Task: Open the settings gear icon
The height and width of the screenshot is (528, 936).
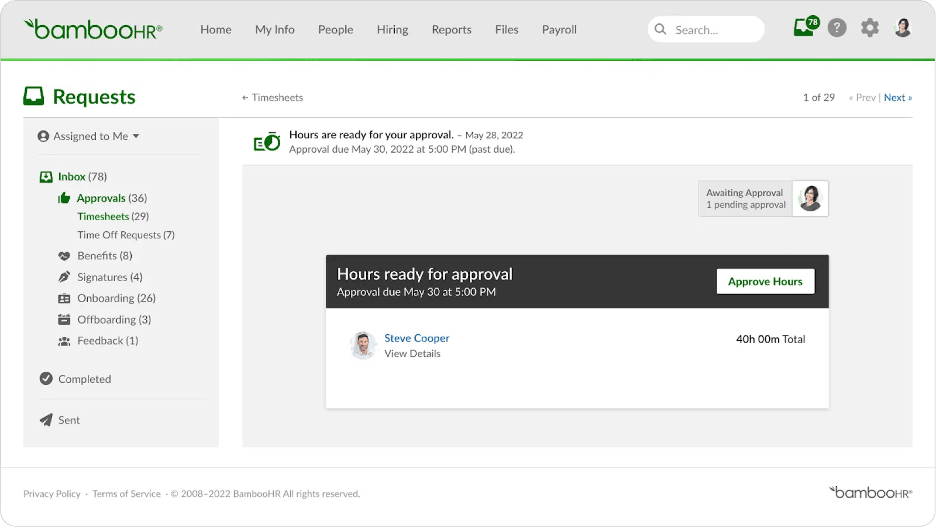Action: click(x=870, y=28)
